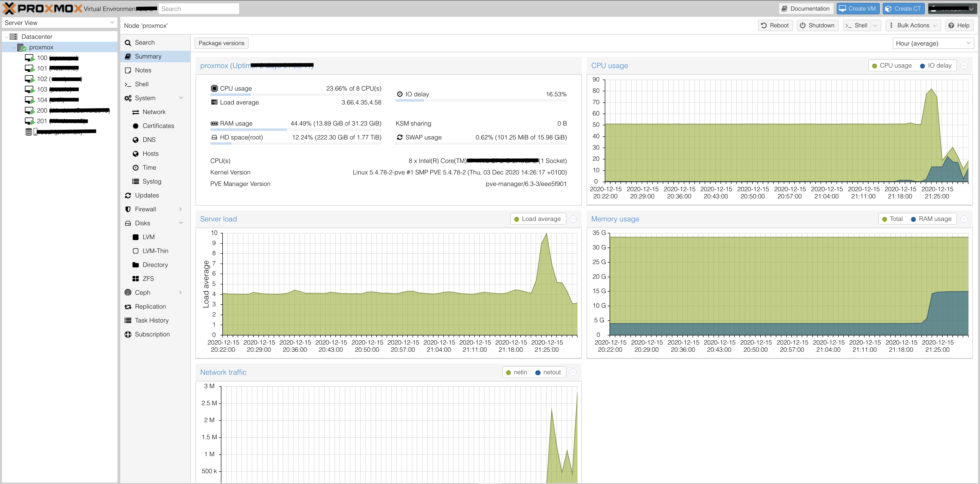Click the Hosts globe icon
This screenshot has height=484, width=980.
pyautogui.click(x=135, y=154)
